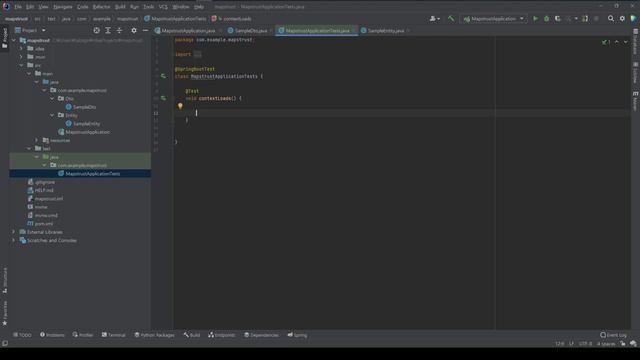Open the Spring tool window
This screenshot has width=640, height=360.
(x=297, y=335)
